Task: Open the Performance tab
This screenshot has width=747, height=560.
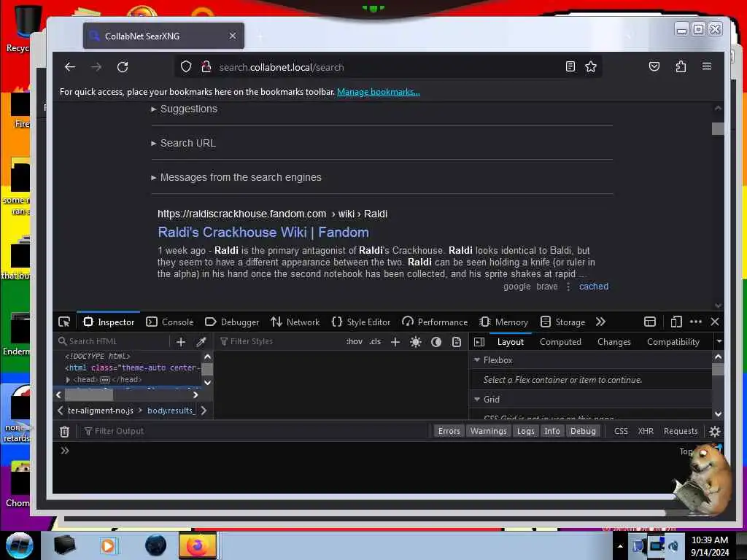Action: pos(435,322)
